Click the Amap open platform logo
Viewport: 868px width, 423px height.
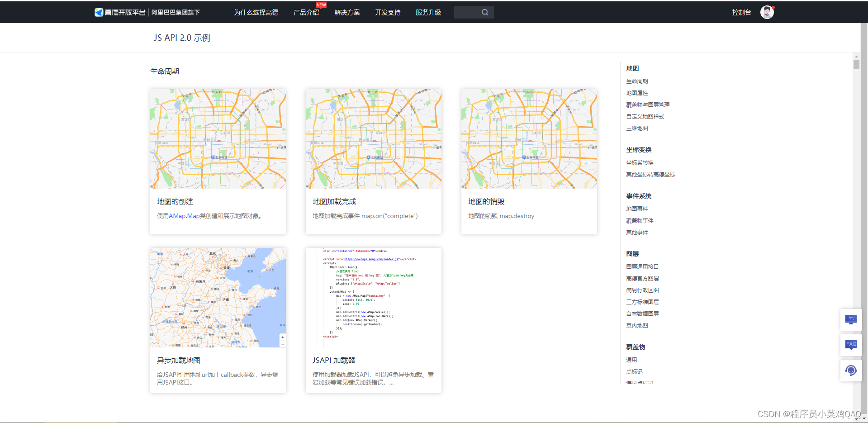click(x=147, y=12)
